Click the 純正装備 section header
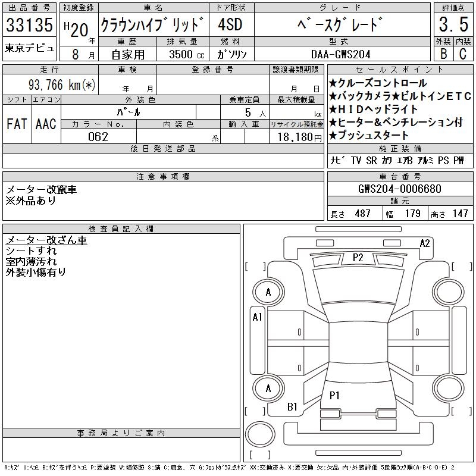Screen dimensions: 476x476 (x=400, y=148)
